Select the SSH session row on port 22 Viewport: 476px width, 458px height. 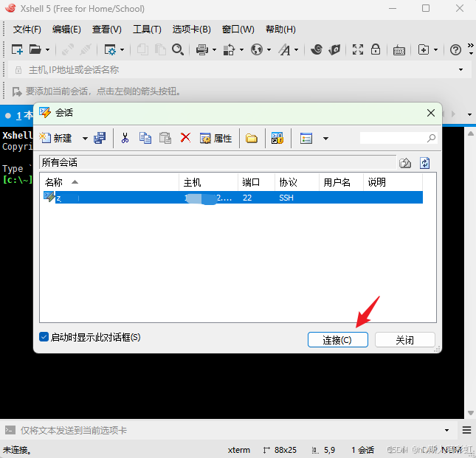coord(232,198)
